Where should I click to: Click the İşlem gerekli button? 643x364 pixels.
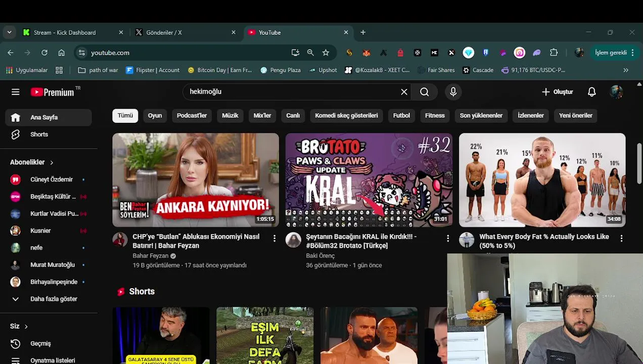(614, 53)
